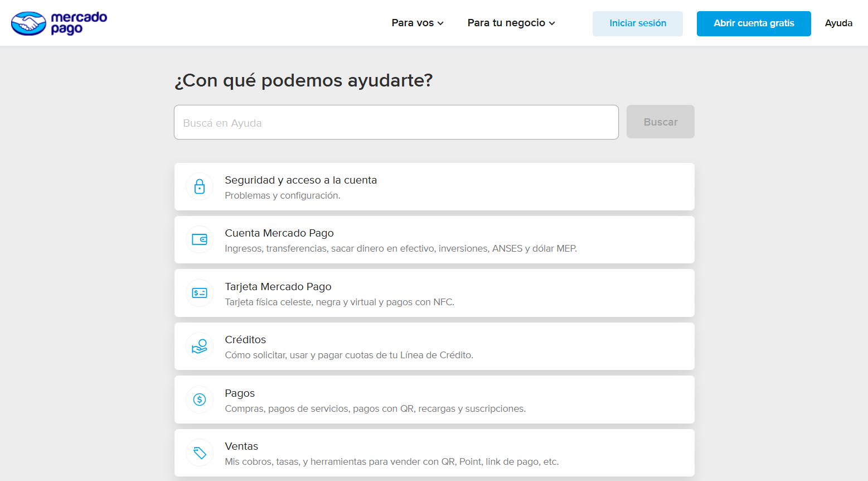Click heading '¿Con qué podemos ayudarte?'
The image size is (868, 481).
pyautogui.click(x=304, y=80)
